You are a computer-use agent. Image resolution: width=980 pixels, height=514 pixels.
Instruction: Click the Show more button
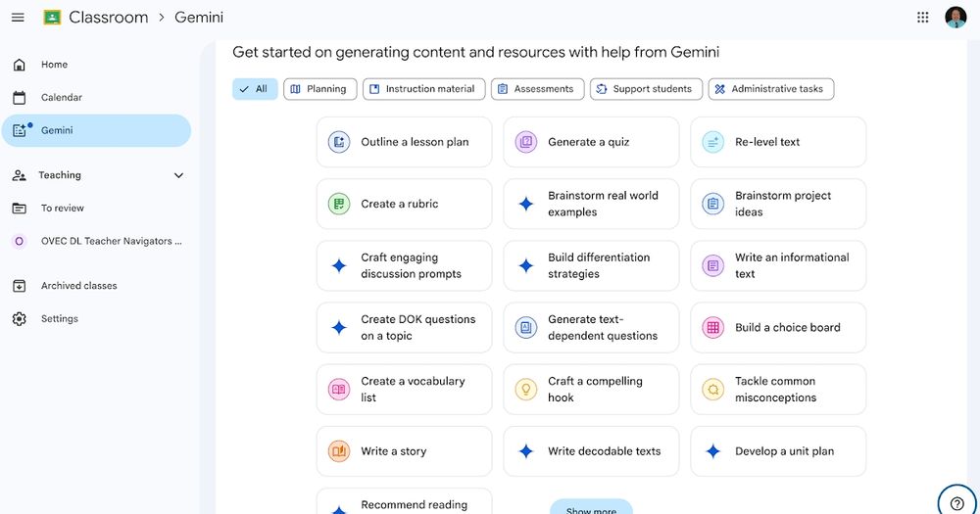coord(591,507)
